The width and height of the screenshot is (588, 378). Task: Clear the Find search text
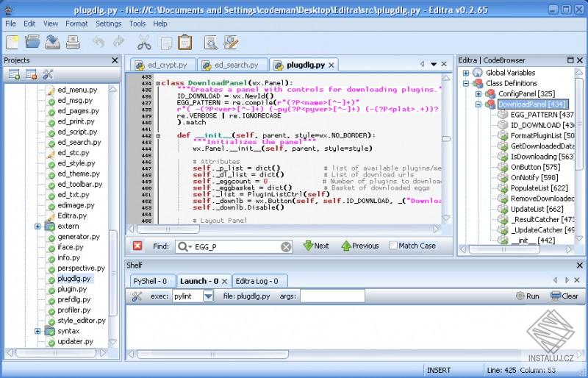(x=286, y=246)
